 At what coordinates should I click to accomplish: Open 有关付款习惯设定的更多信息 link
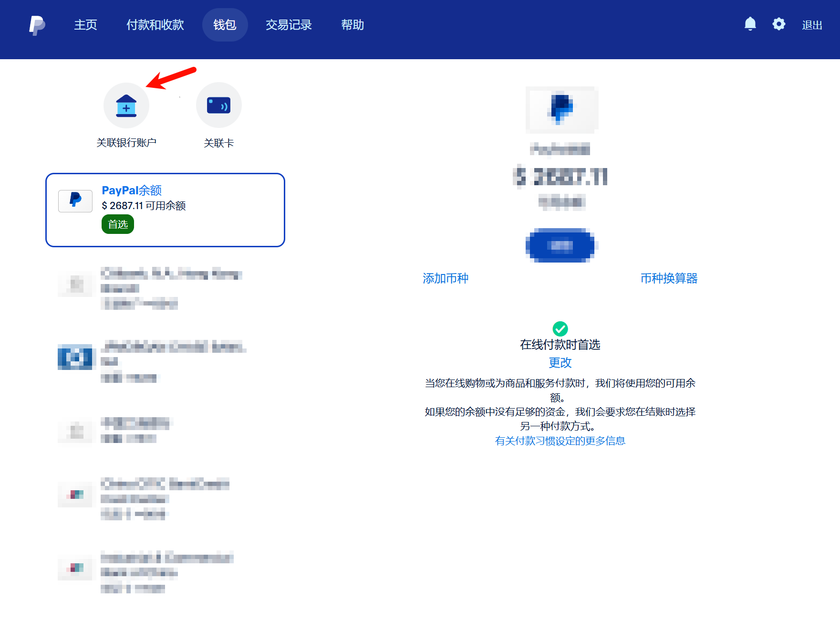[560, 441]
